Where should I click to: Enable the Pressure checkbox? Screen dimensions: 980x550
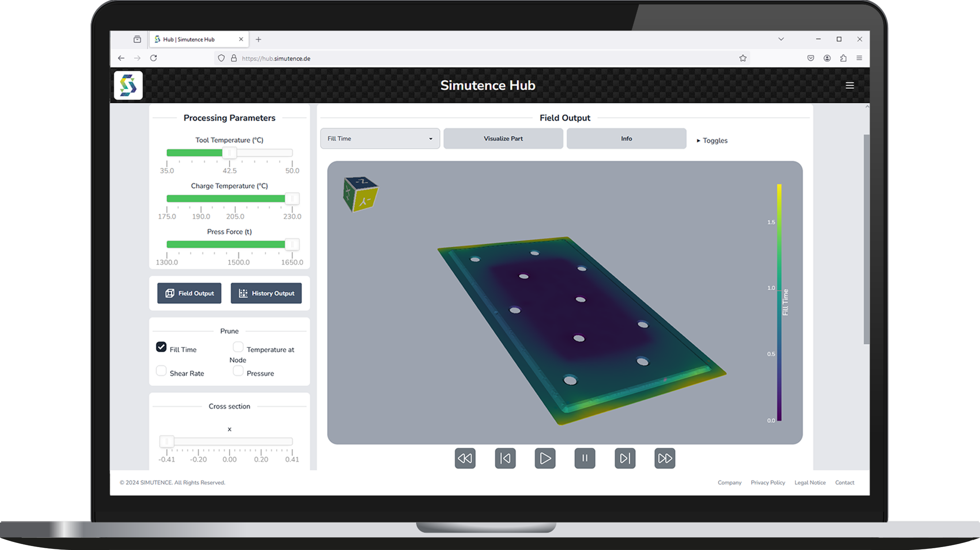[238, 371]
